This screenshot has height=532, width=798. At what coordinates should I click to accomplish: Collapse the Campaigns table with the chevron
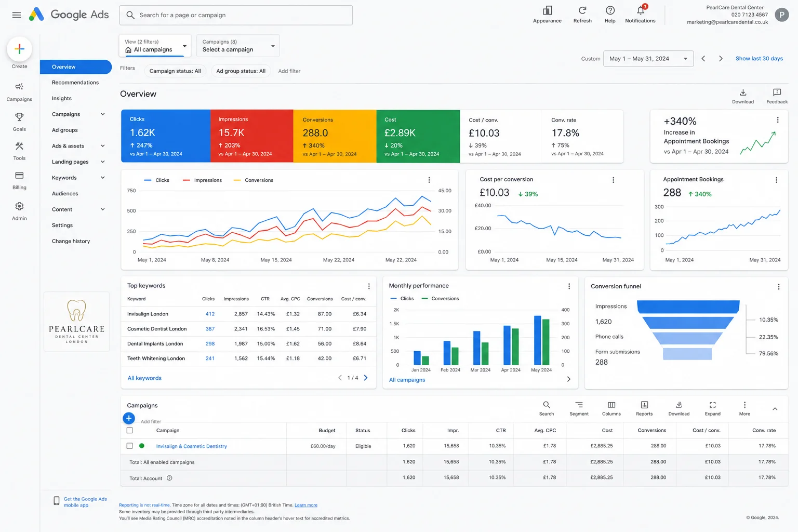[775, 409]
